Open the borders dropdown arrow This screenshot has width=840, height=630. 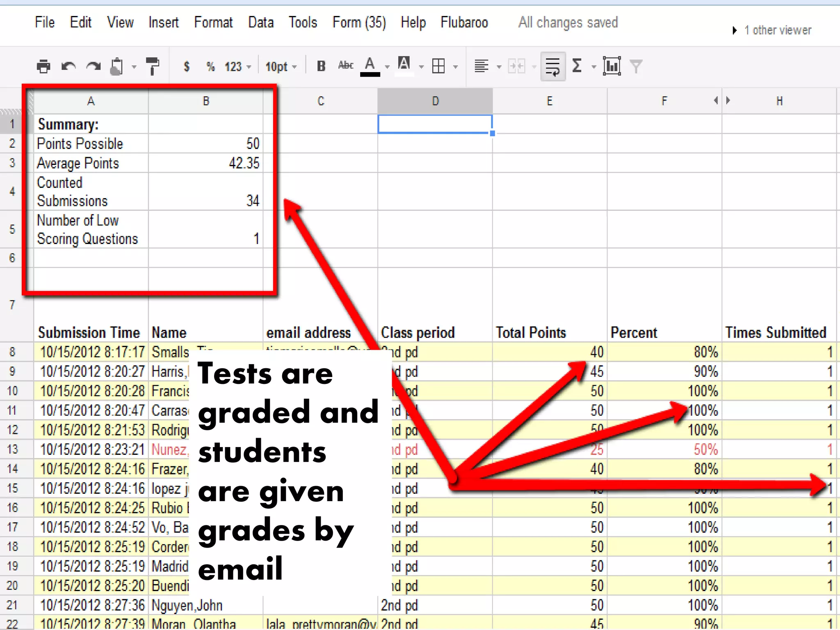(455, 67)
